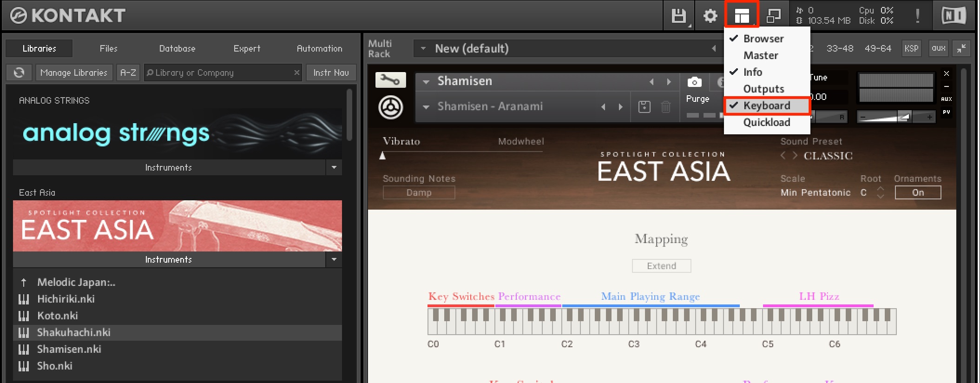The width and height of the screenshot is (980, 383).
Task: Click the refresh libraries icon
Action: click(19, 73)
